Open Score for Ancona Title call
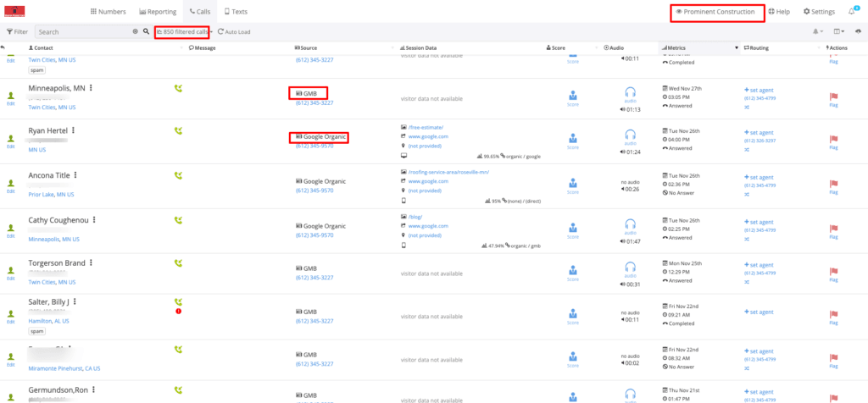868x403 pixels. tap(572, 184)
